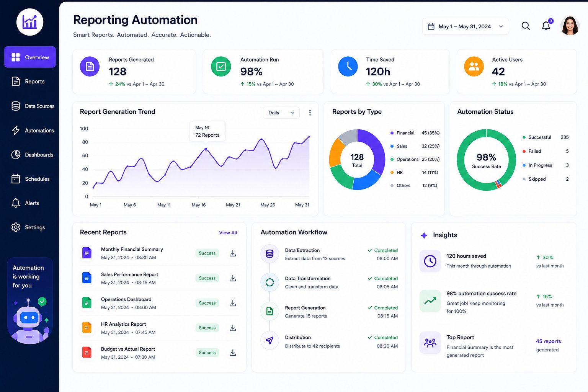Open notifications bell icon

click(546, 26)
